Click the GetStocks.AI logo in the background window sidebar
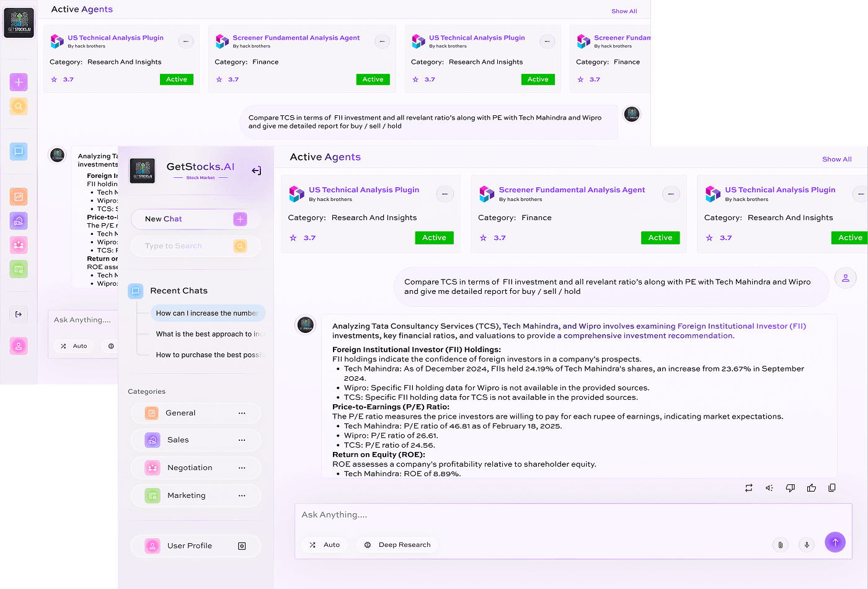 19,23
